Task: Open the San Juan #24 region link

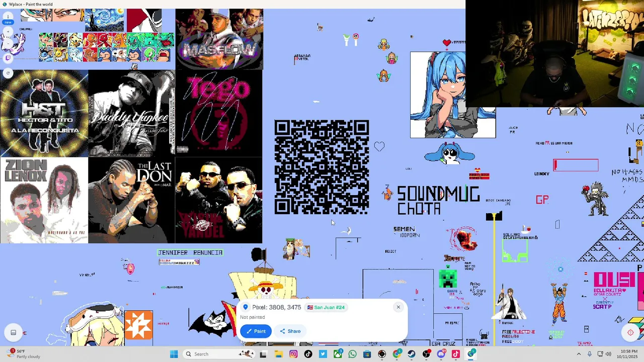Action: (x=327, y=307)
